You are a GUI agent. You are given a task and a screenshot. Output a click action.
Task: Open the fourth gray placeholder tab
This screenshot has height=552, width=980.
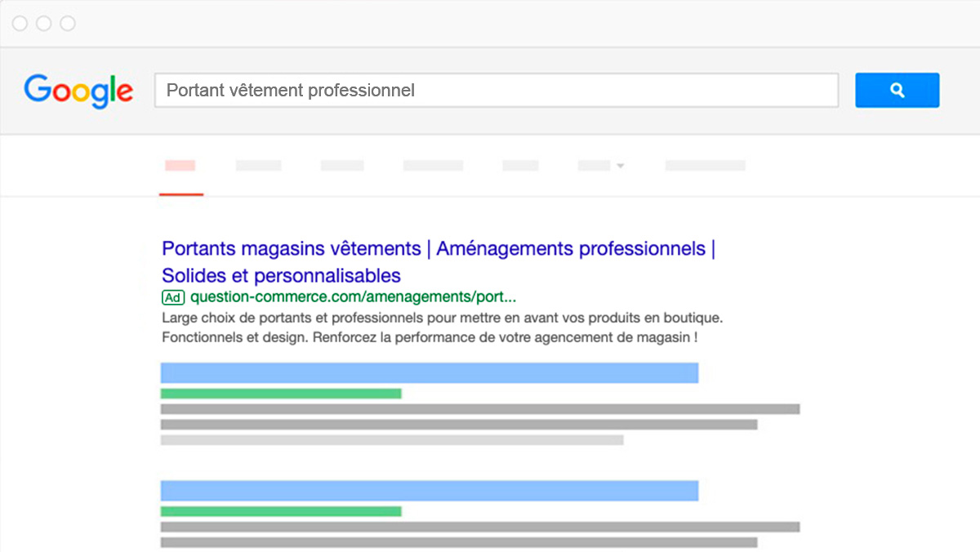pyautogui.click(x=520, y=166)
